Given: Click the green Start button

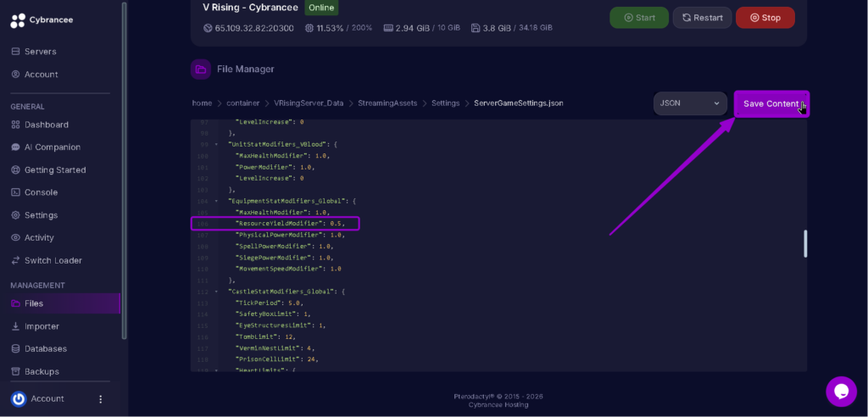Looking at the screenshot, I should point(639,18).
